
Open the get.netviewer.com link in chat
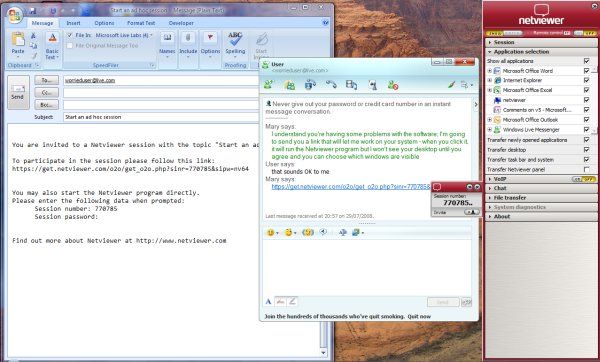(x=351, y=187)
